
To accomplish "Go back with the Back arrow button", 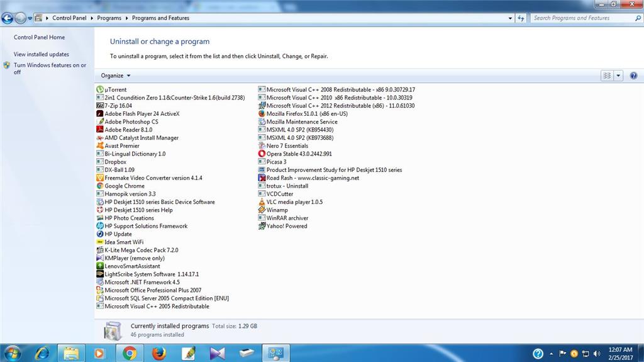I will tap(8, 18).
